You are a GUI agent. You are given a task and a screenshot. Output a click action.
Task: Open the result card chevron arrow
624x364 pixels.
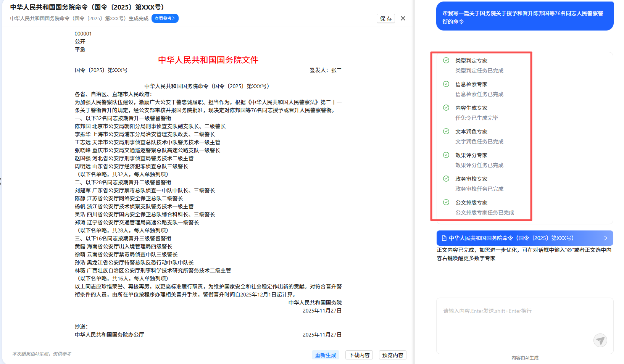click(x=605, y=238)
